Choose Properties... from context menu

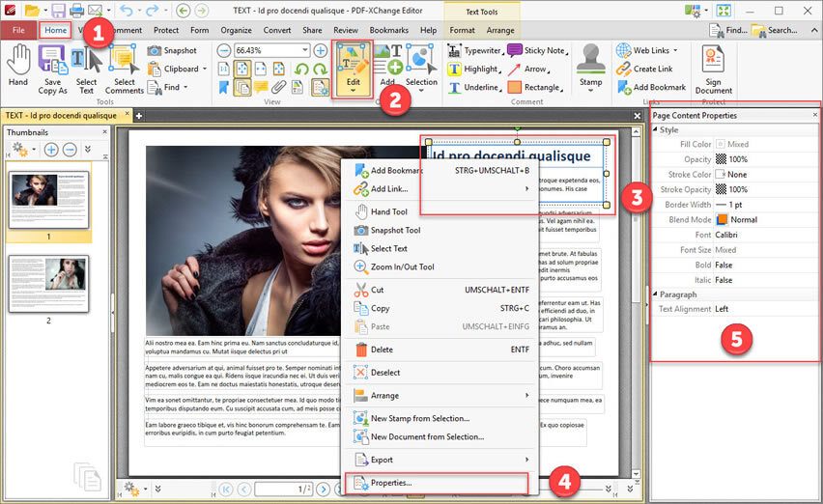pyautogui.click(x=391, y=482)
